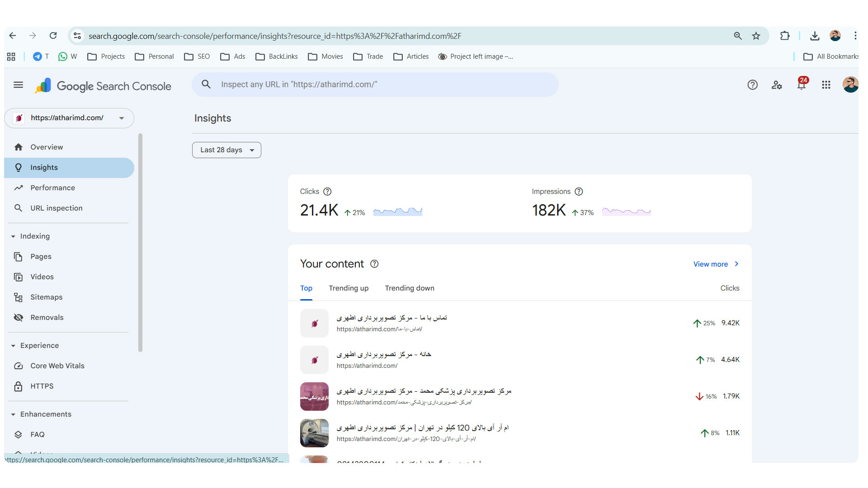
Task: Click the MRI machine thumbnail in fourth row
Action: coord(314,433)
